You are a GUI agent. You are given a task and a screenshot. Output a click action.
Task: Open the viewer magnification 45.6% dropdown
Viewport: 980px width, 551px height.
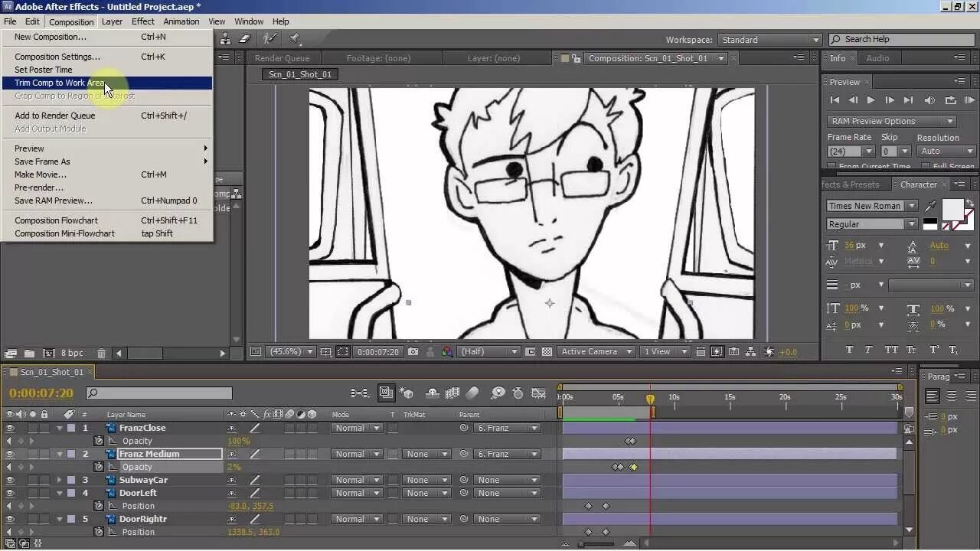(292, 352)
